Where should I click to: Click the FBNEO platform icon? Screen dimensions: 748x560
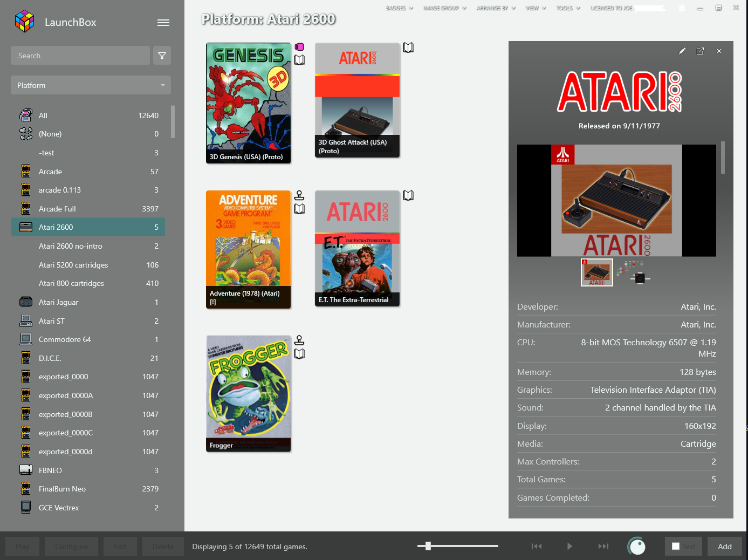[26, 470]
